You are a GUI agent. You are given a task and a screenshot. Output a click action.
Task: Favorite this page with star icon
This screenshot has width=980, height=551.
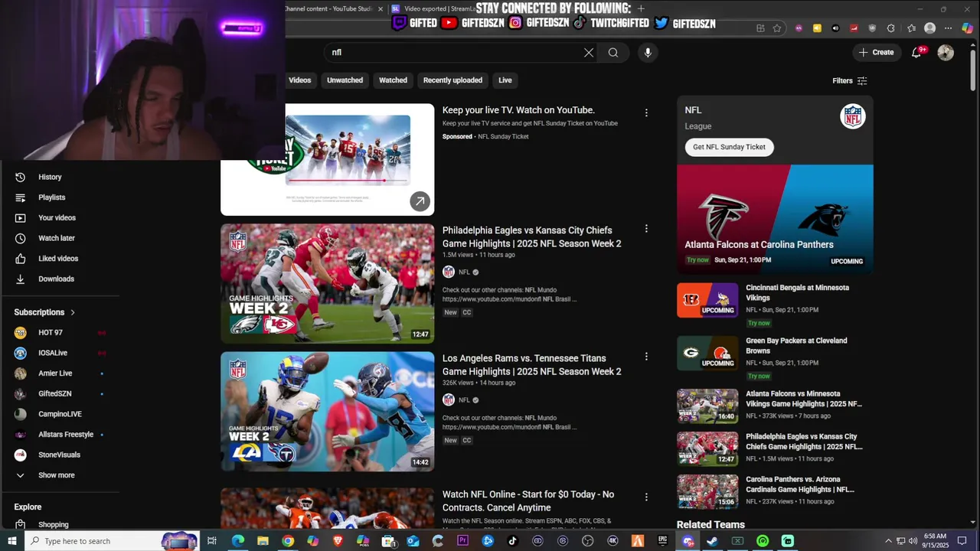pyautogui.click(x=777, y=28)
